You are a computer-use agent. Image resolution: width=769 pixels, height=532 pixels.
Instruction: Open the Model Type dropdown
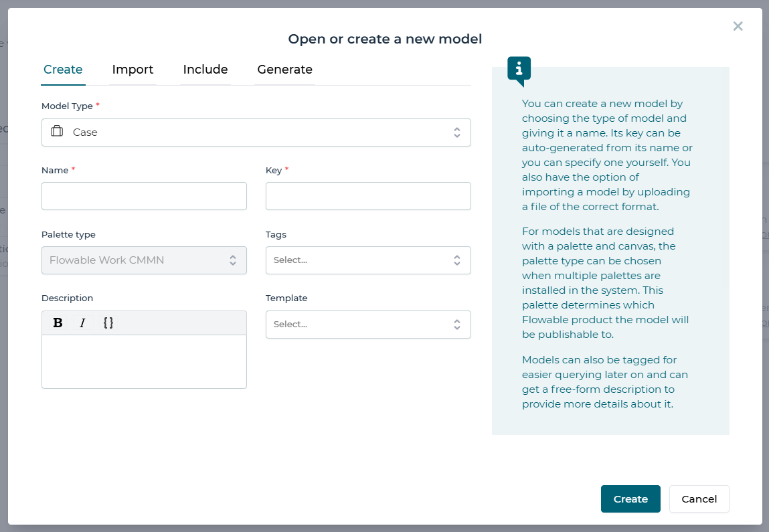256,132
